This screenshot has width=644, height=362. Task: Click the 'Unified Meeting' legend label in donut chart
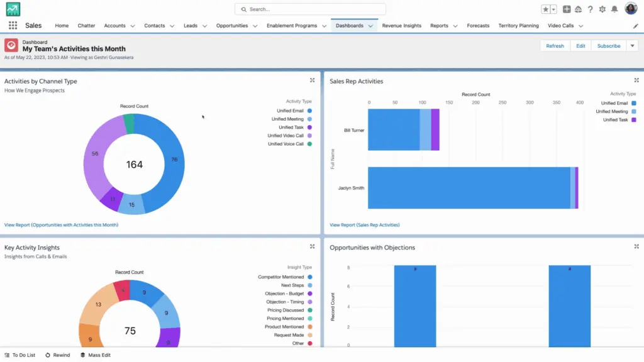[x=287, y=119]
